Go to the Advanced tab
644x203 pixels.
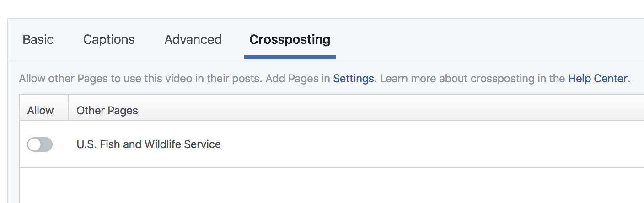pos(193,40)
